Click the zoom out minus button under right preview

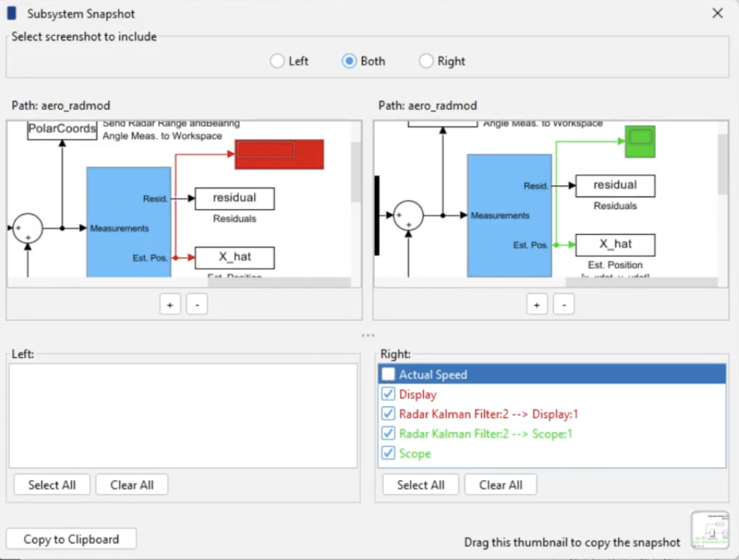563,304
